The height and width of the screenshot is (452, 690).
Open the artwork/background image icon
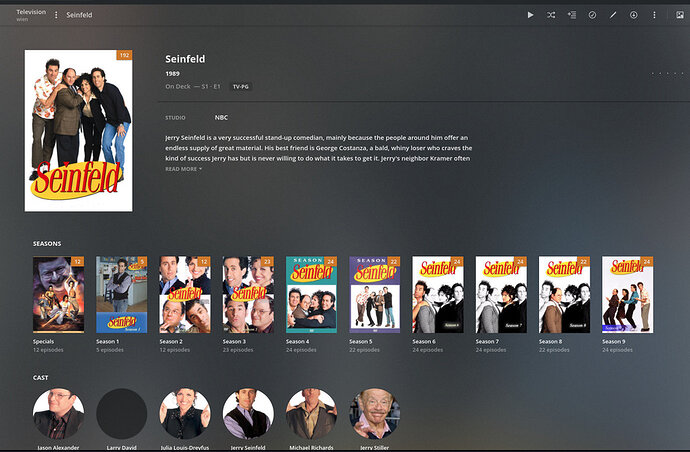point(680,15)
